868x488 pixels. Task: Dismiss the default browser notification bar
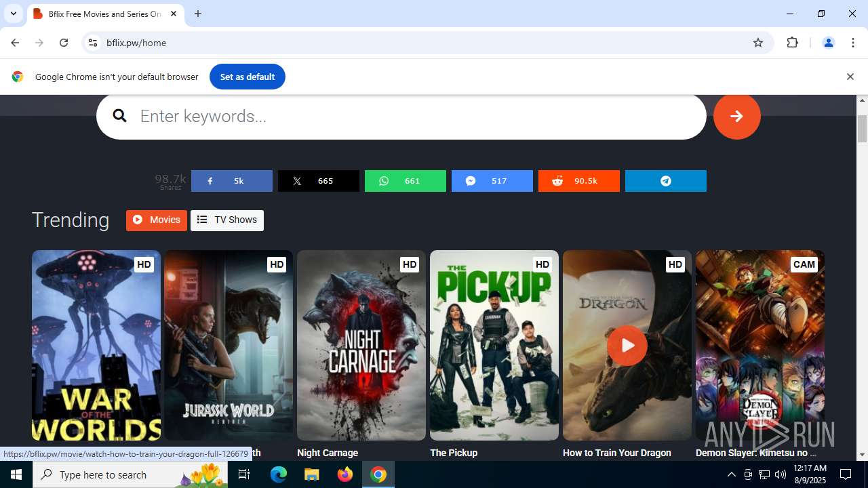[850, 77]
